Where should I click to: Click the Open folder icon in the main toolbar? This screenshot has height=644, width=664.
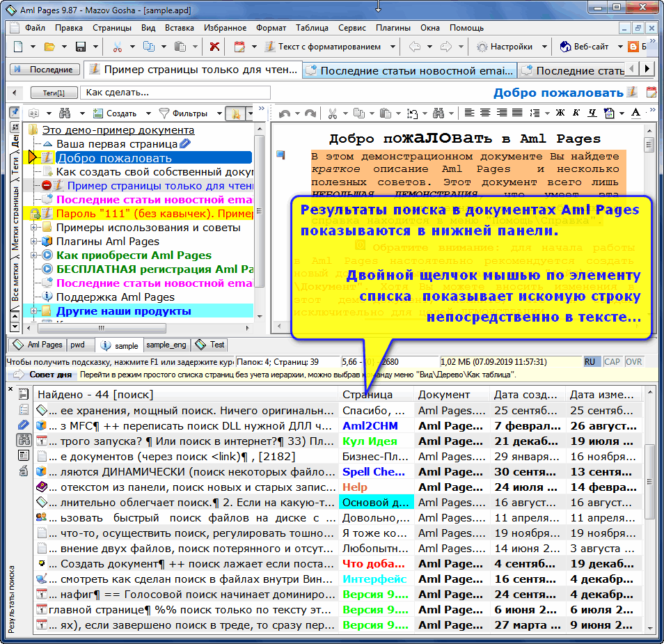pyautogui.click(x=49, y=47)
